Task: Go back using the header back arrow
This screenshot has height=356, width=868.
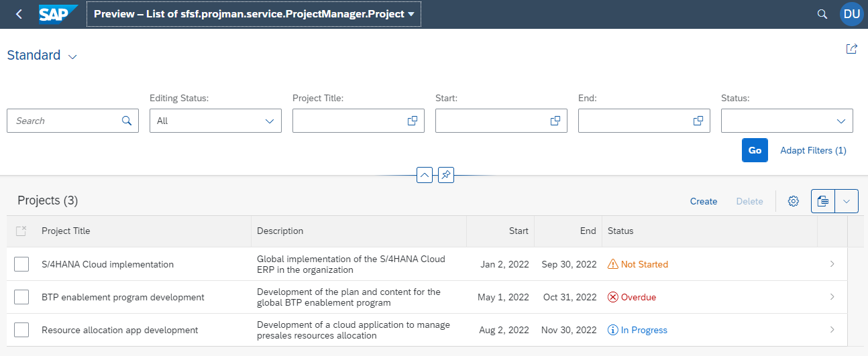Action: click(19, 13)
